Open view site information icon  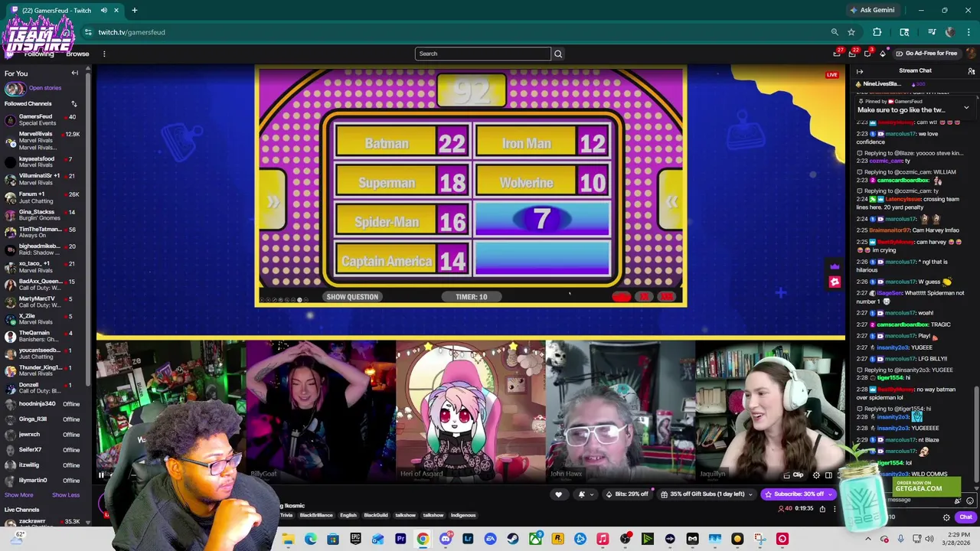tap(88, 32)
